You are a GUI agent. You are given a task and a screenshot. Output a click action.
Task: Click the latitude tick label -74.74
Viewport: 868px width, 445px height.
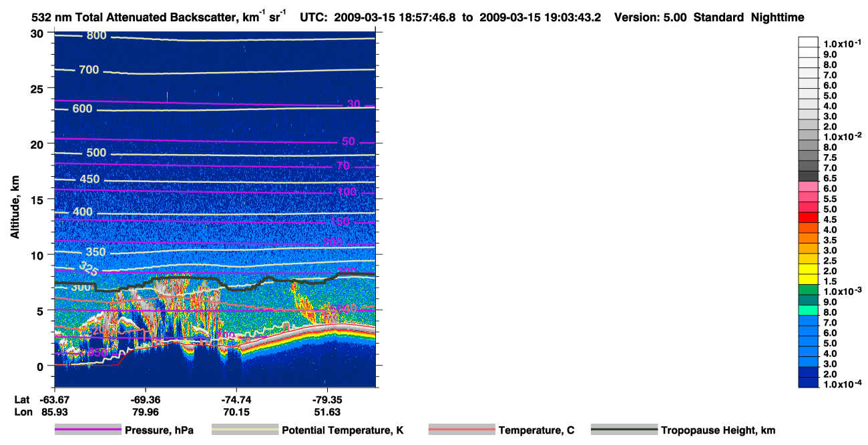(236, 400)
